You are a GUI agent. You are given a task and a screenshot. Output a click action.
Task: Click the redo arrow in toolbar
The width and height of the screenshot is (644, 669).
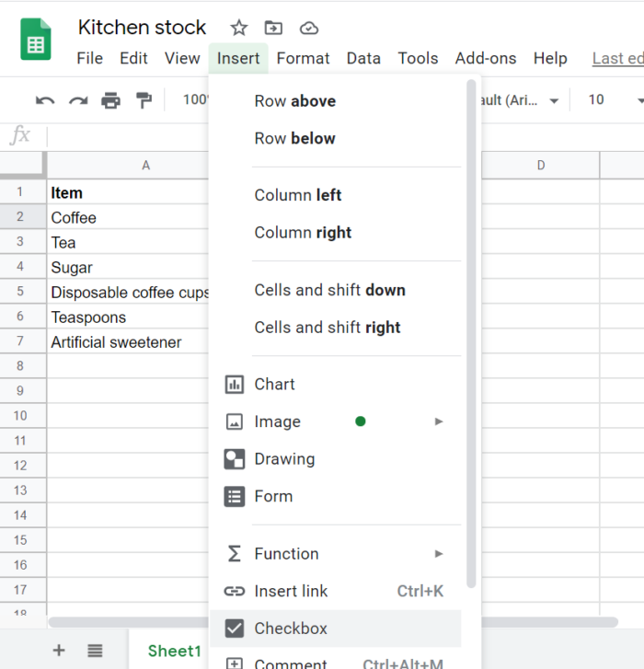coord(78,100)
